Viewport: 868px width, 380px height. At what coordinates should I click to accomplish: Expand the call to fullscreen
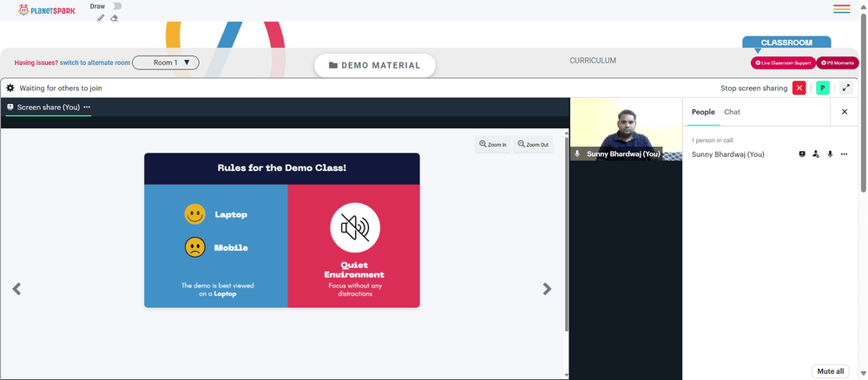(845, 88)
